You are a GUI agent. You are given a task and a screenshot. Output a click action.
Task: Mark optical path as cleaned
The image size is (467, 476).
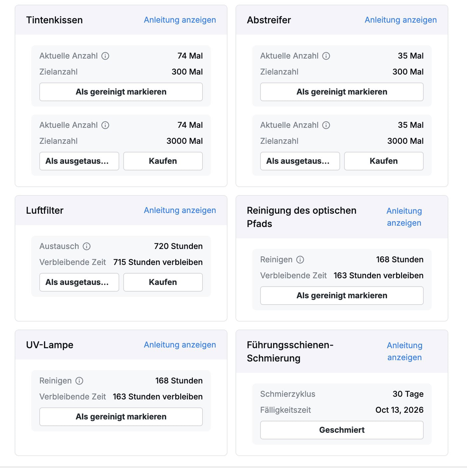tap(342, 296)
